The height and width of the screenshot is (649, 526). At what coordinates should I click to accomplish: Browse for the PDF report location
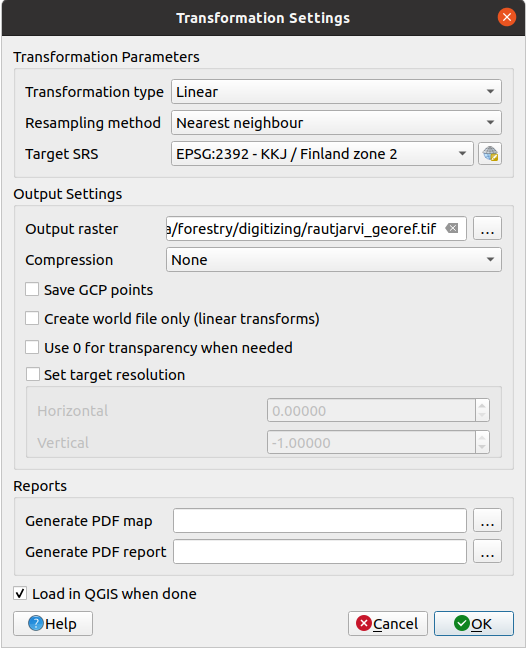(x=487, y=551)
